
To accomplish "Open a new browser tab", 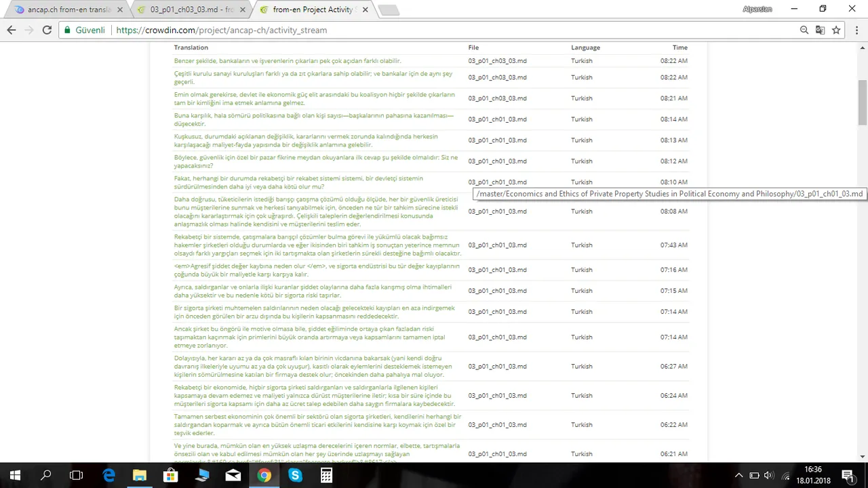I will pos(389,10).
